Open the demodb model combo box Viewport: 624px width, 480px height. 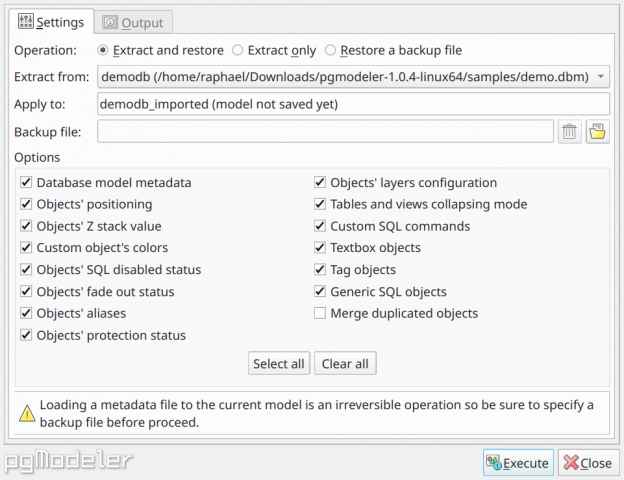pyautogui.click(x=353, y=76)
